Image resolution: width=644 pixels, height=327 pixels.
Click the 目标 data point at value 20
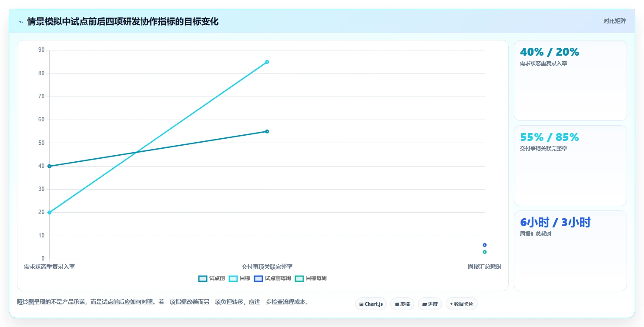pyautogui.click(x=49, y=213)
